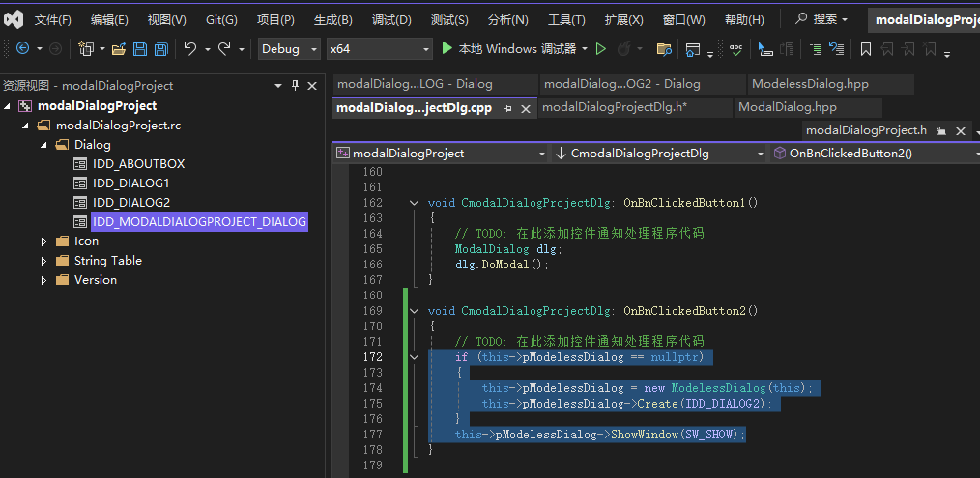980x478 pixels.
Task: Collapse the OnBnClickedButton1 function code block
Action: (x=415, y=203)
